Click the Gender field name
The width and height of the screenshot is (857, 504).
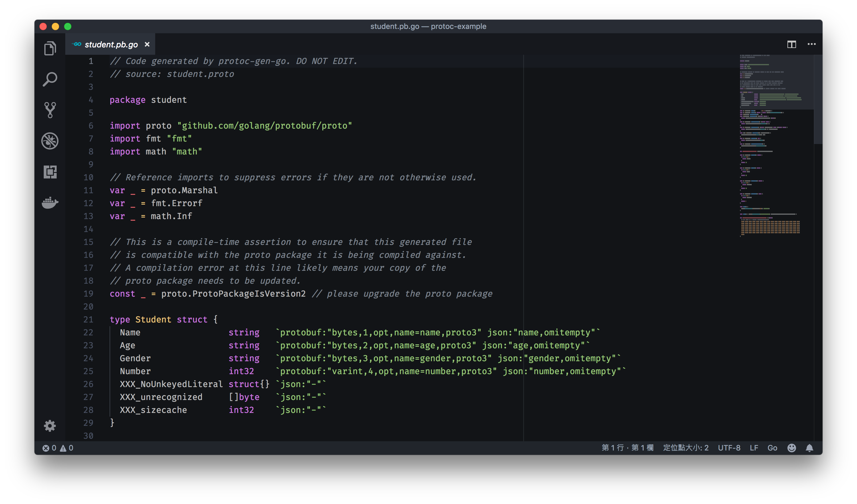tap(135, 358)
